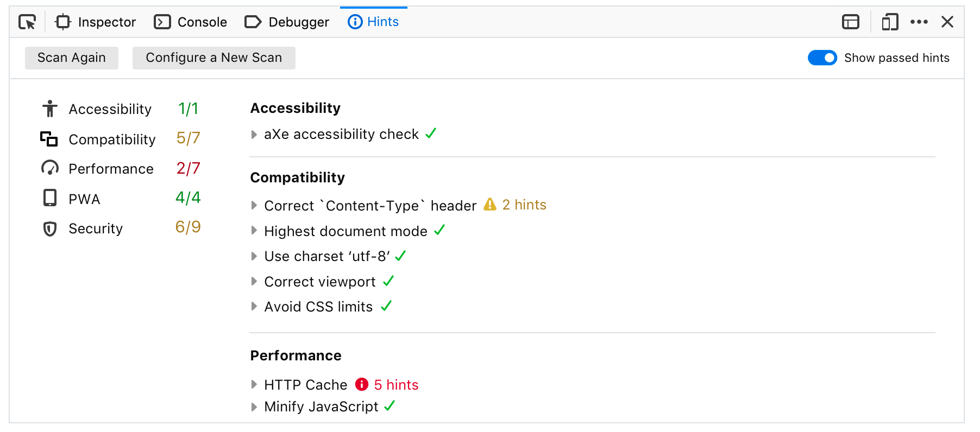Click the PWA device icon
Image resolution: width=980 pixels, height=432 pixels.
click(50, 198)
